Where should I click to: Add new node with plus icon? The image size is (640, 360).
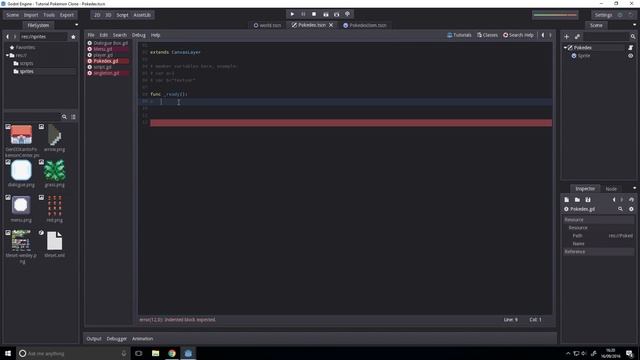567,37
